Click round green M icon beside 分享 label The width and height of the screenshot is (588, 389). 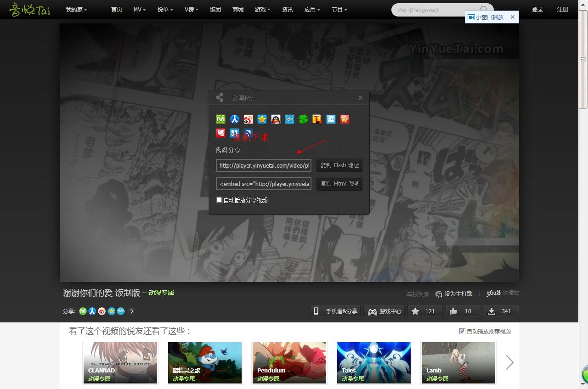pos(83,311)
